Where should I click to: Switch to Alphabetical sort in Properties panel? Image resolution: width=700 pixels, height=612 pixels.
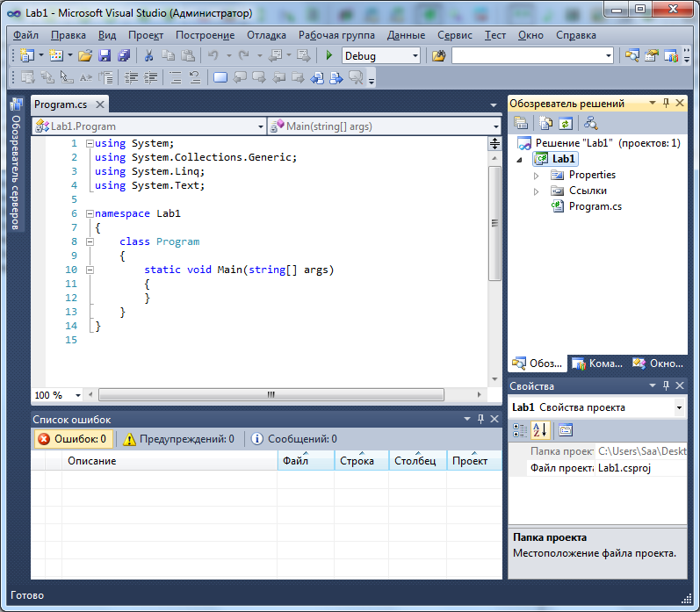tap(540, 430)
